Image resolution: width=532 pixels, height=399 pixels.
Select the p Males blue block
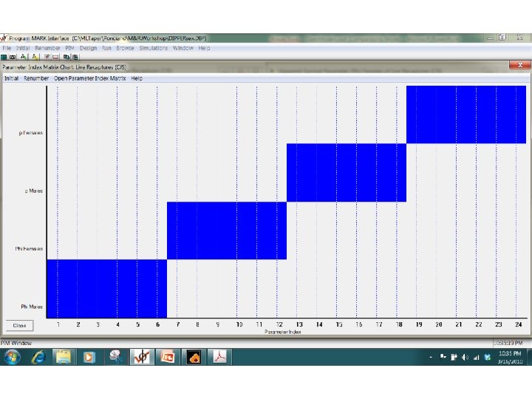[x=347, y=173]
